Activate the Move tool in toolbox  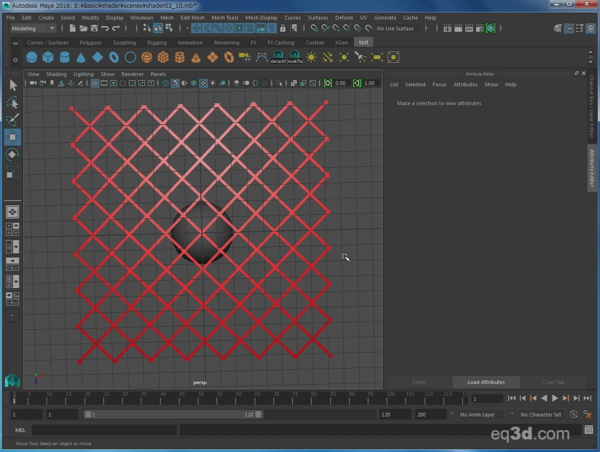(x=12, y=137)
